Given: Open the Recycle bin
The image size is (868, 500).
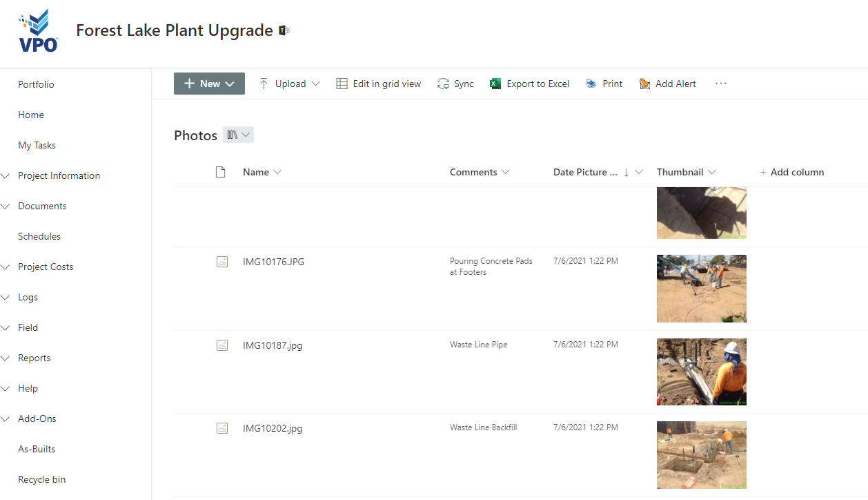Looking at the screenshot, I should [41, 479].
